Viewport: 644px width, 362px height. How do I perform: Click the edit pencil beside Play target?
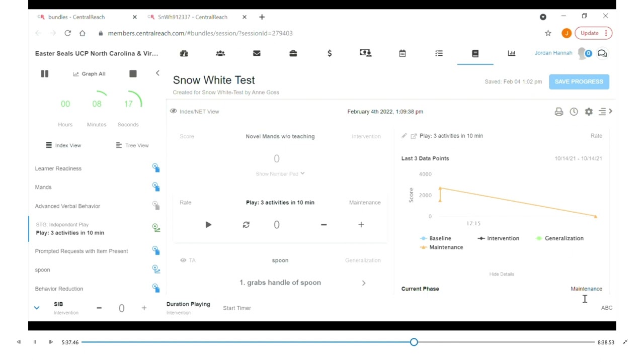(x=404, y=136)
